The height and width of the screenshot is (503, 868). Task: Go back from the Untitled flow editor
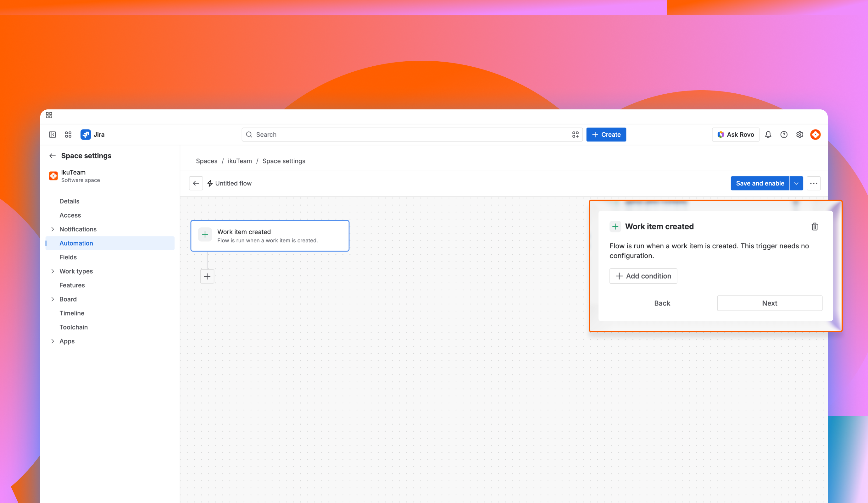coord(196,184)
